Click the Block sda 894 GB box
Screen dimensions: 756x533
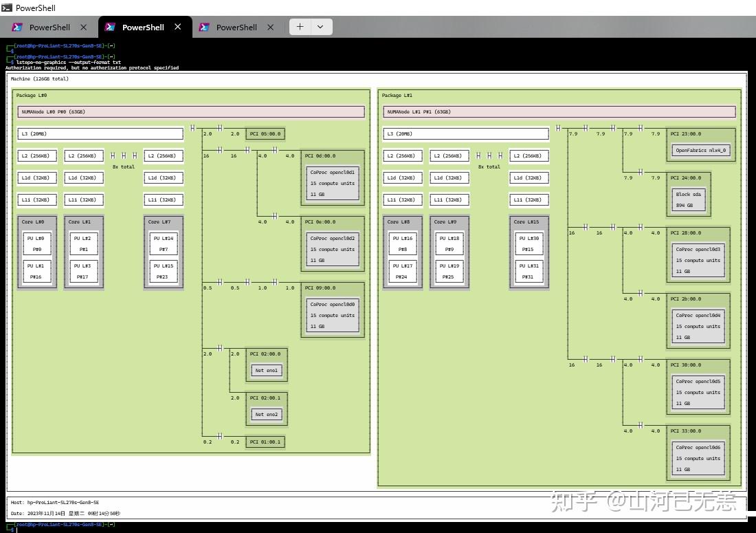tap(688, 199)
